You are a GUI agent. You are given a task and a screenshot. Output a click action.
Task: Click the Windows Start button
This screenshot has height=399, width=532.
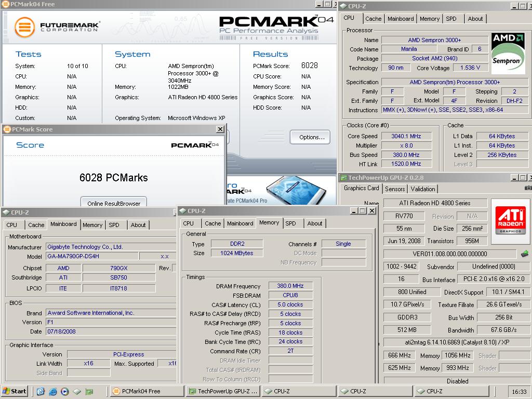[x=14, y=391]
